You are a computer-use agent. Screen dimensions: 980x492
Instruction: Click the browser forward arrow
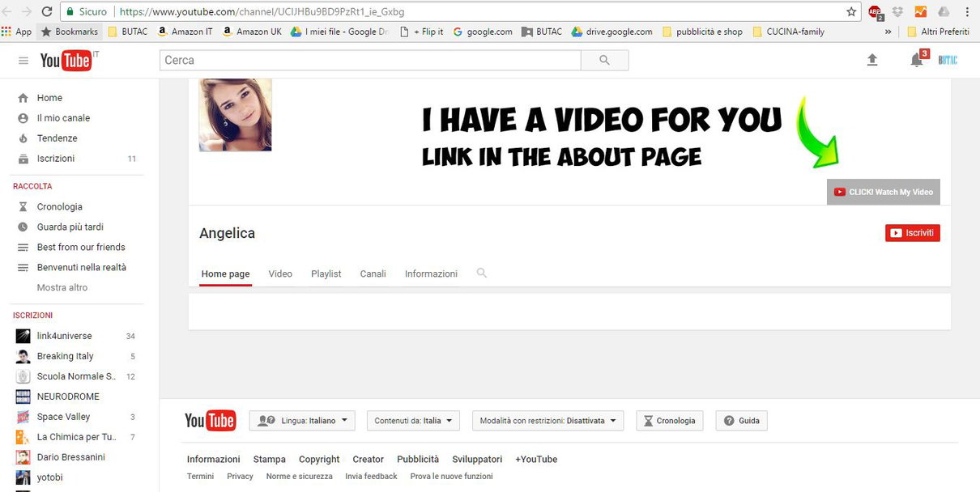(28, 12)
